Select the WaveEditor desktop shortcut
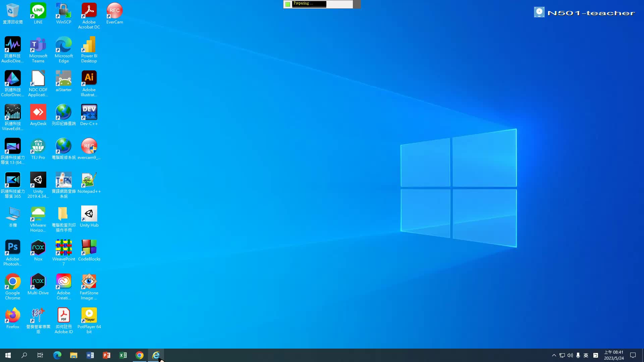The image size is (644, 362). click(13, 118)
